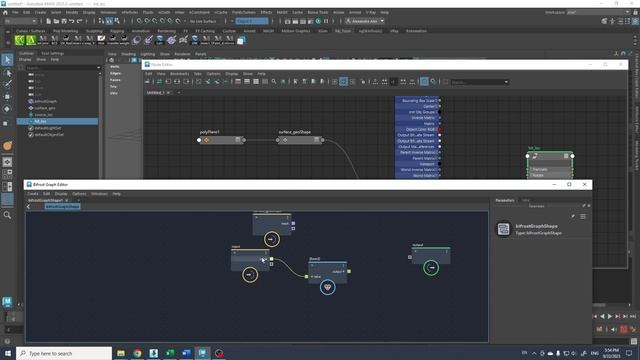640x360 pixels.
Task: Toggle the defaultObjectSet checkbox icon in Outliner
Action: [31, 135]
